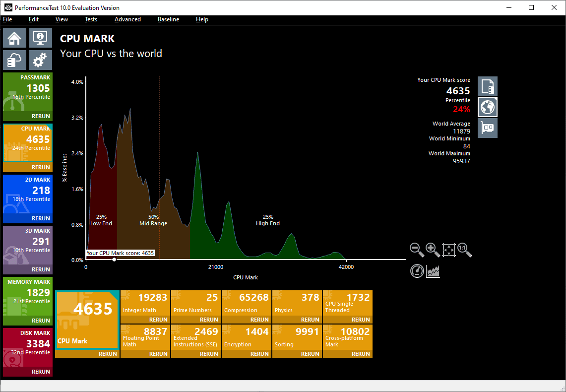This screenshot has width=566, height=392.
Task: Switch to the gauge view icon
Action: pyautogui.click(x=417, y=271)
